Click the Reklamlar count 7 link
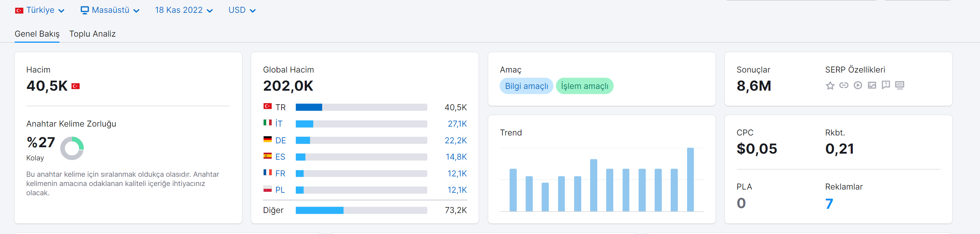This screenshot has height=234, width=980. click(829, 204)
